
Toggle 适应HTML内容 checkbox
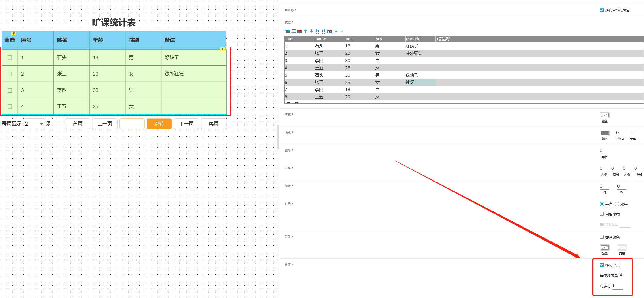[x=602, y=10]
